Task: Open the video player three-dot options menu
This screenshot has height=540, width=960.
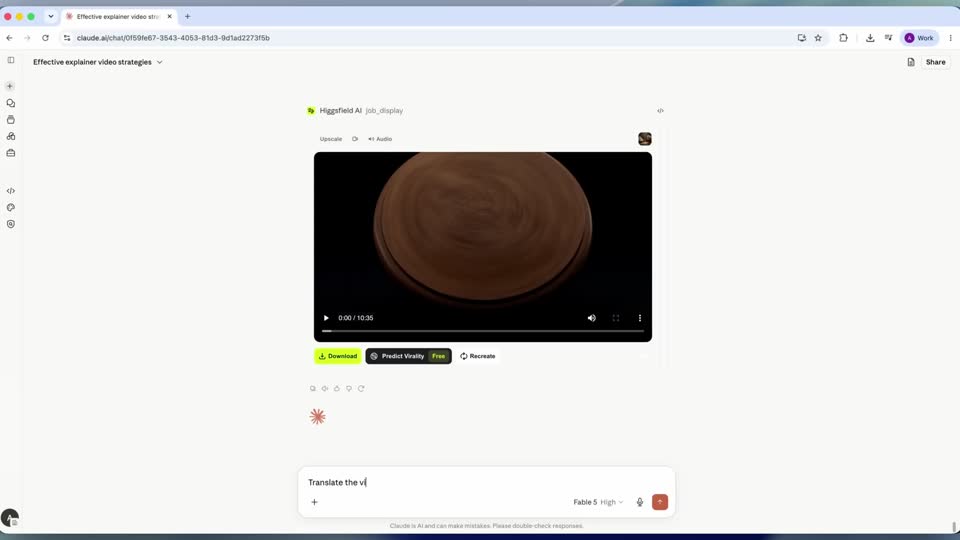Action: click(640, 318)
